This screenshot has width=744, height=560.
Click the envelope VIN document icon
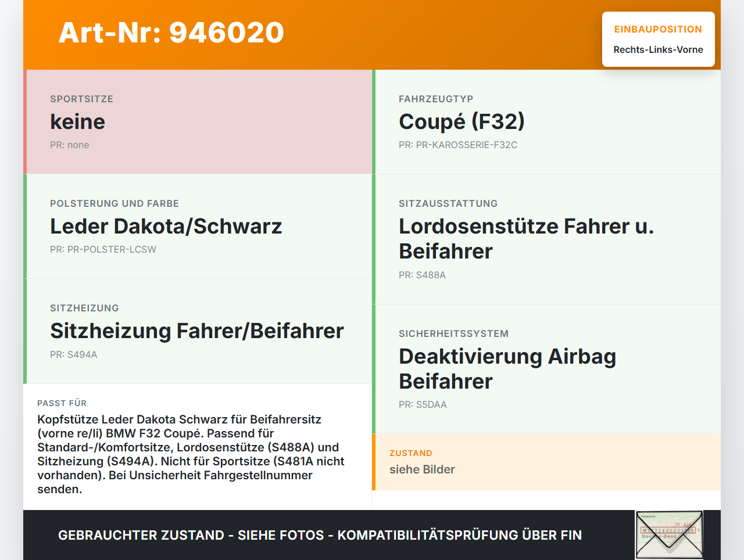pyautogui.click(x=669, y=535)
